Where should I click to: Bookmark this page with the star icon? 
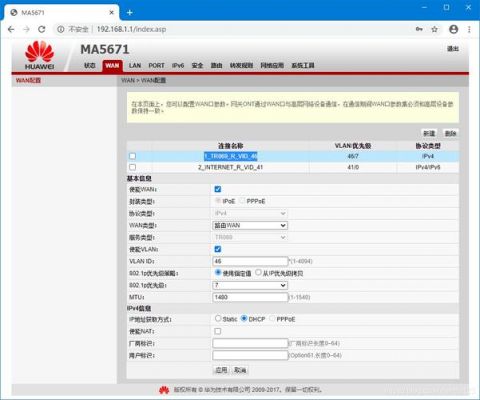(x=434, y=29)
